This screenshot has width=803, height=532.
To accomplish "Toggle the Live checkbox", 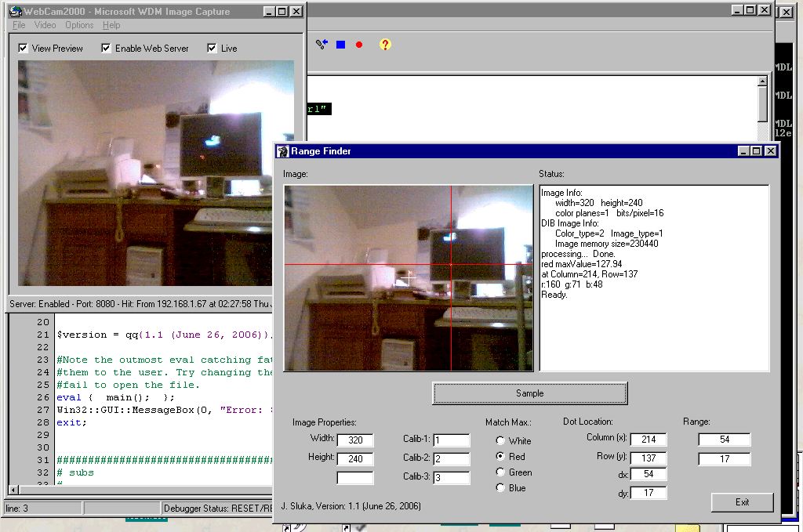I will click(x=212, y=49).
